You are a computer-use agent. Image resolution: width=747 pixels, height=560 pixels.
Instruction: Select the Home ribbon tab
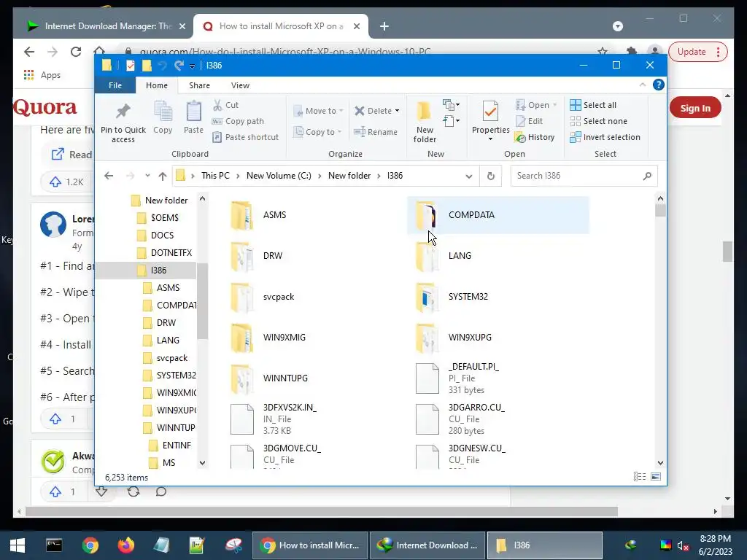157,85
